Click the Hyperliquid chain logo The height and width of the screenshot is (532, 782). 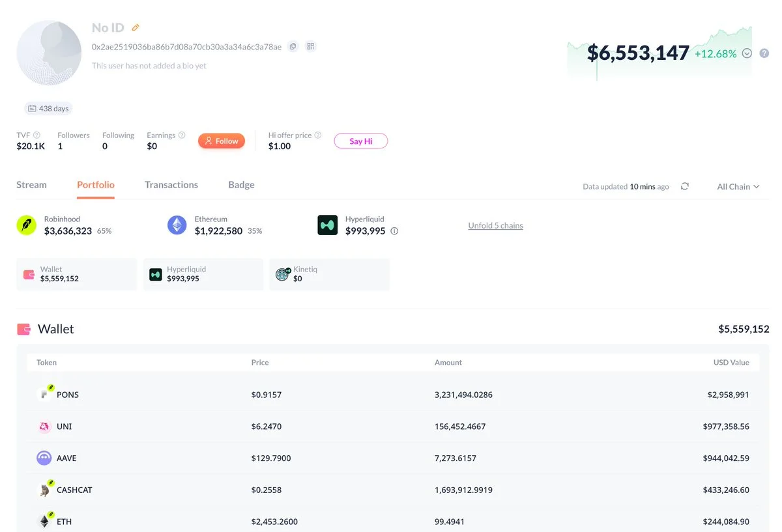click(327, 225)
